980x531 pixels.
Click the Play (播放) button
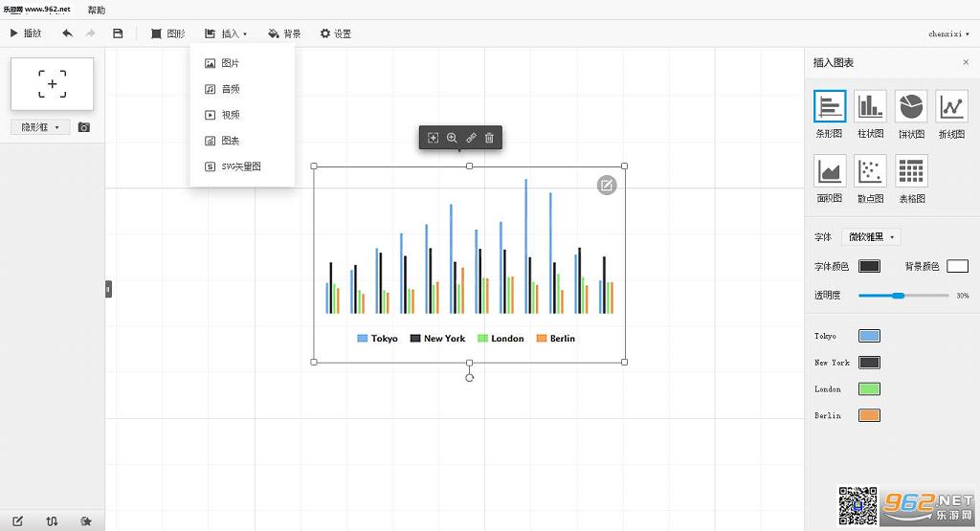click(26, 33)
